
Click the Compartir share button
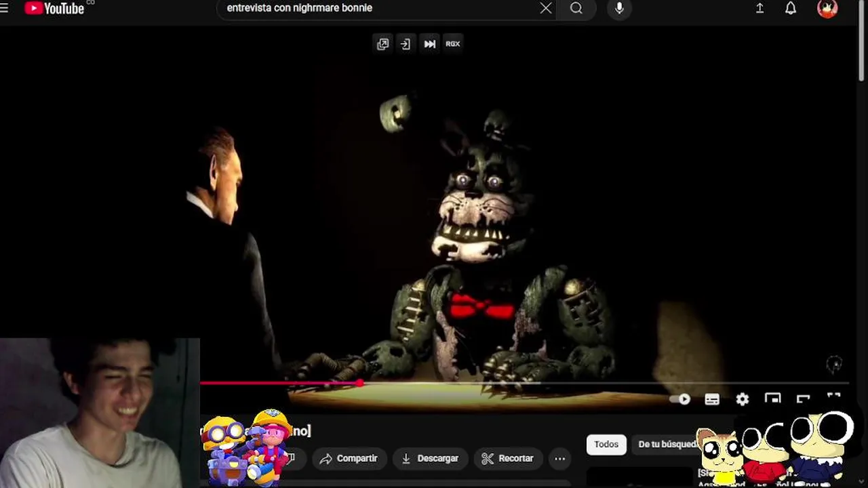[x=349, y=458]
